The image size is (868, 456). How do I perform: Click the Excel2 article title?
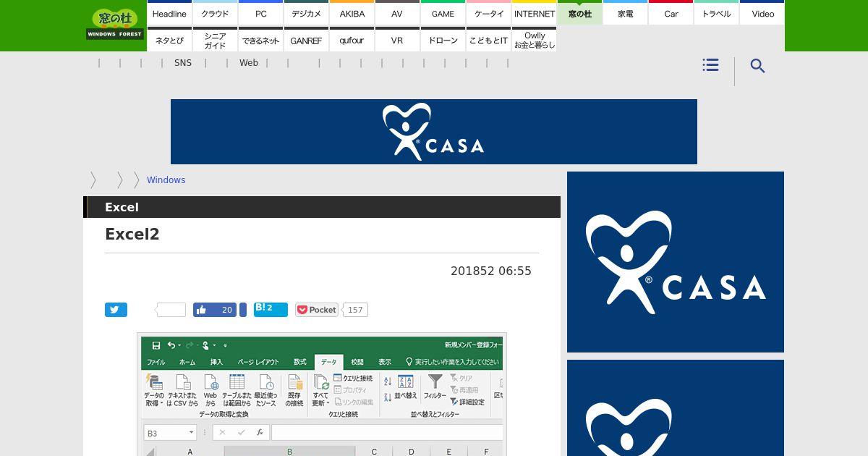(x=132, y=234)
